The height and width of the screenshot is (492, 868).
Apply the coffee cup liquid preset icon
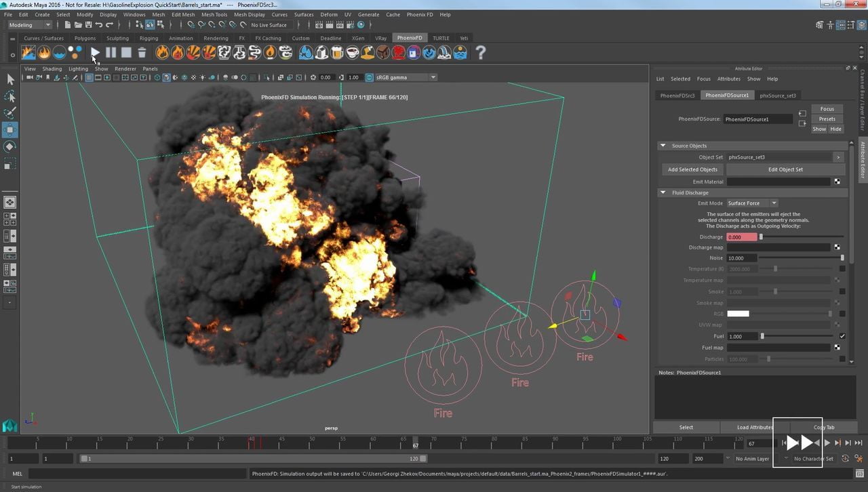353,52
